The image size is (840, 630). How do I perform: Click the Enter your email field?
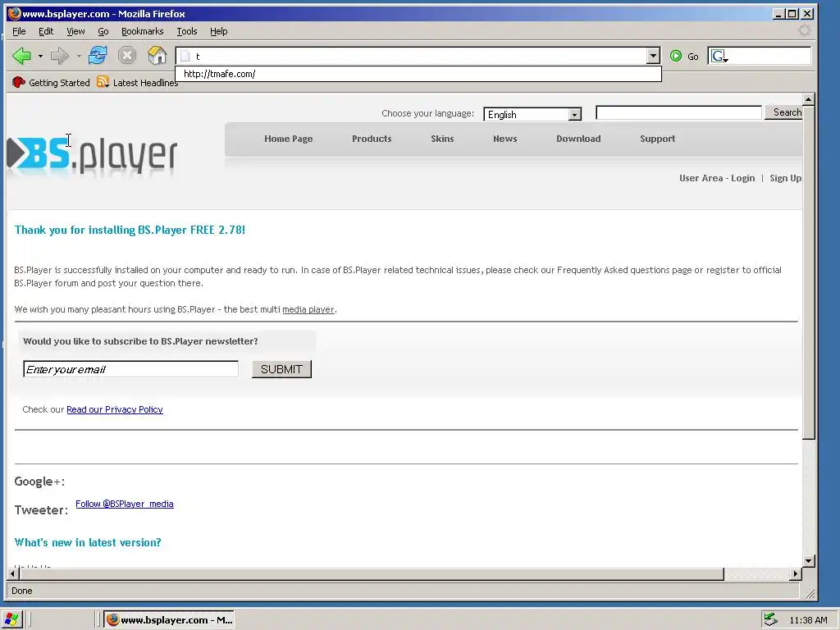click(130, 369)
